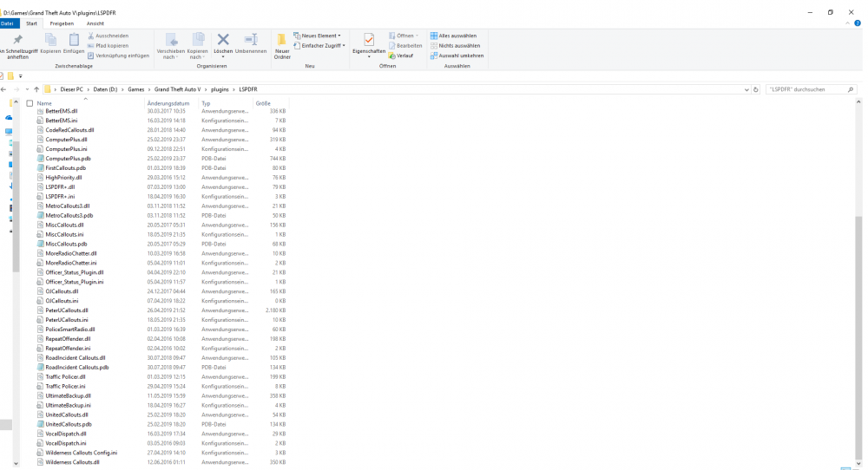Copy path with Pfad kopieren

pos(108,46)
